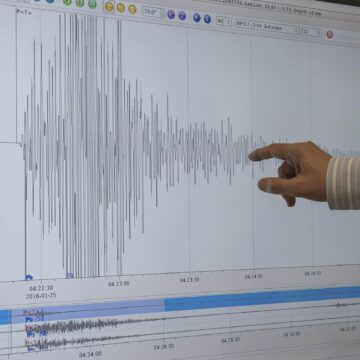The image size is (360, 360).
Task: Open the small combo box after blue icons
Action: [224, 22]
